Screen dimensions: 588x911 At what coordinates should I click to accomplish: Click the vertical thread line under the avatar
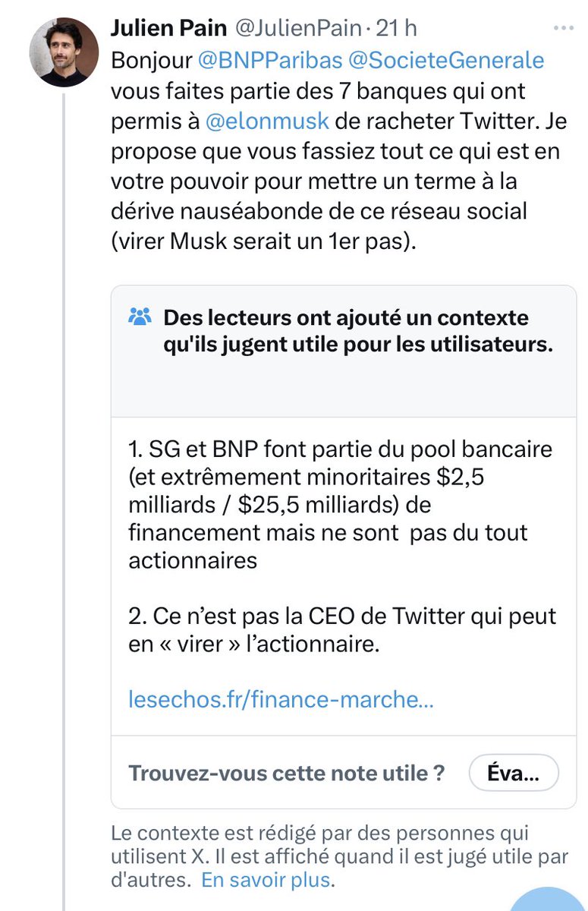click(64, 455)
